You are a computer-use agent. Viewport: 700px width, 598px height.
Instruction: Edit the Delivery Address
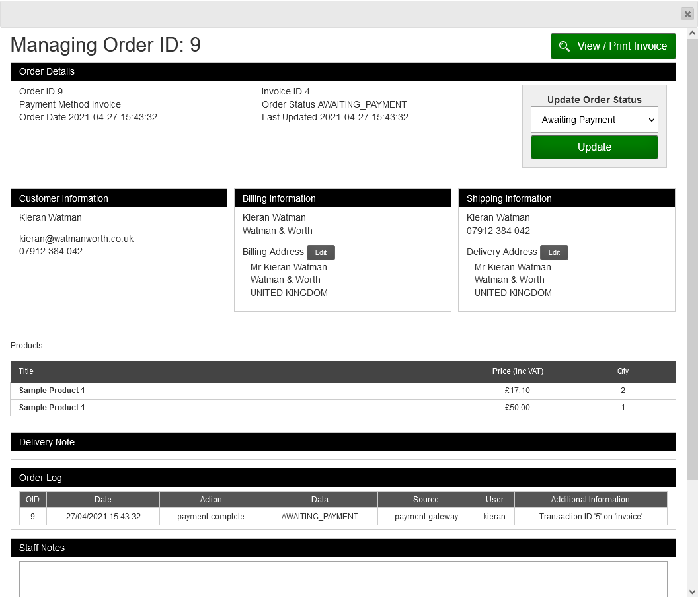554,252
